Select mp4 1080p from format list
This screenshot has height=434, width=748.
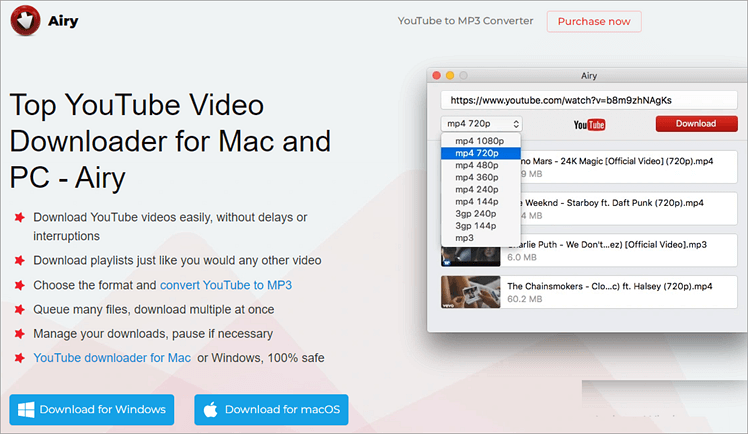[x=480, y=141]
